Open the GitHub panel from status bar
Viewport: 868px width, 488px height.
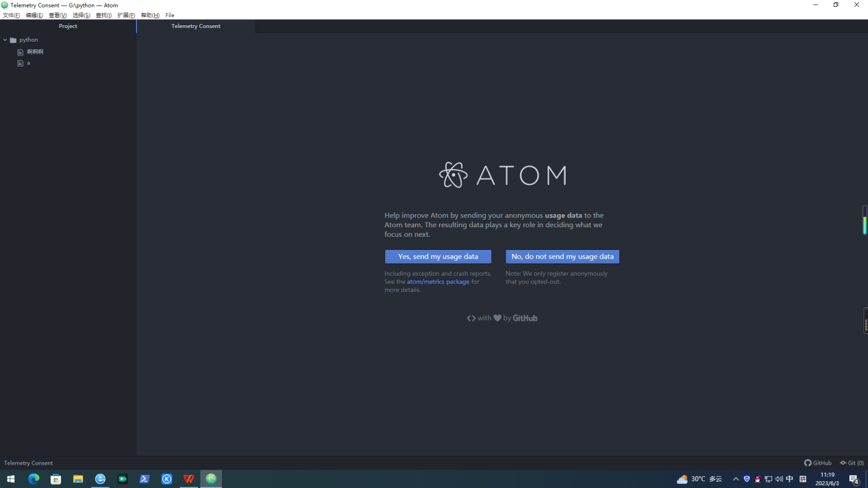(x=818, y=463)
